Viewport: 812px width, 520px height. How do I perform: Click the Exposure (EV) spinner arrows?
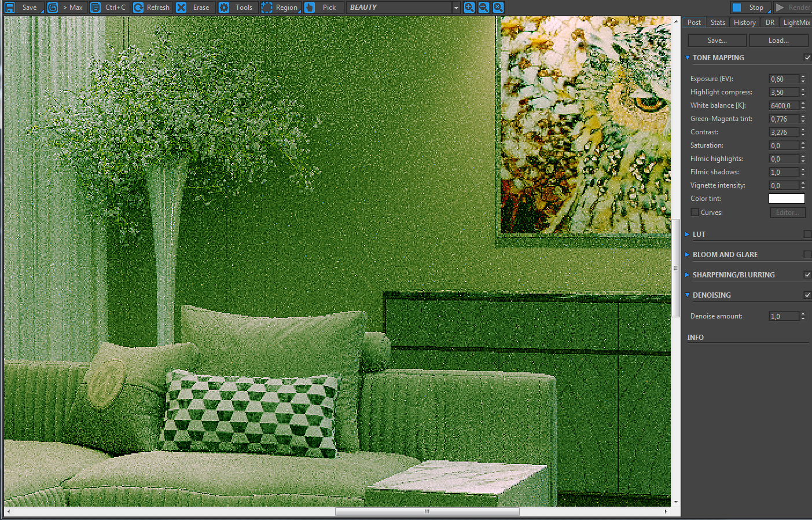[x=803, y=79]
